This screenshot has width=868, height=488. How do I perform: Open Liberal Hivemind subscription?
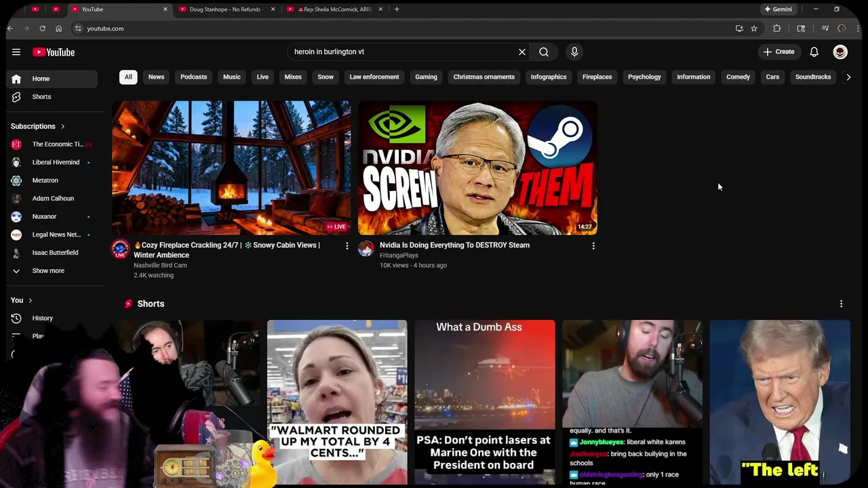tap(52, 163)
